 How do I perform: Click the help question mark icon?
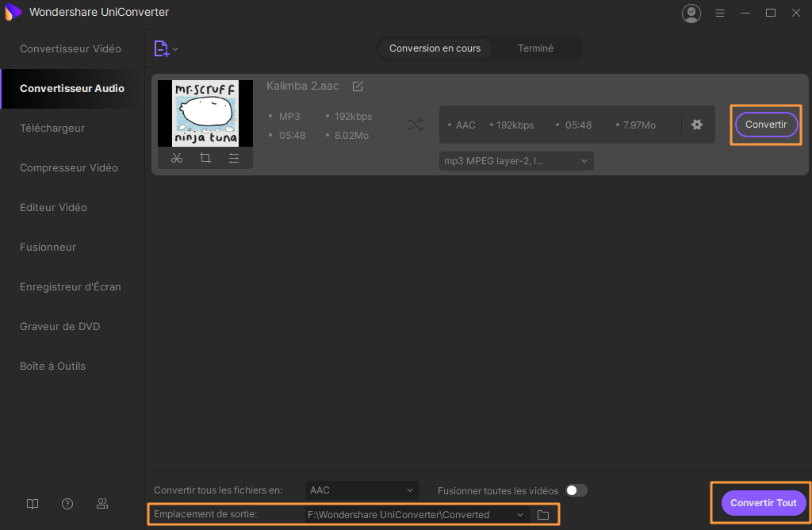click(x=67, y=504)
